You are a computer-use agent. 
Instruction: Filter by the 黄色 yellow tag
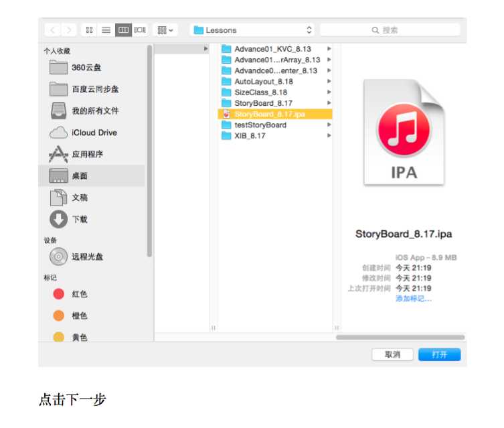click(93, 337)
